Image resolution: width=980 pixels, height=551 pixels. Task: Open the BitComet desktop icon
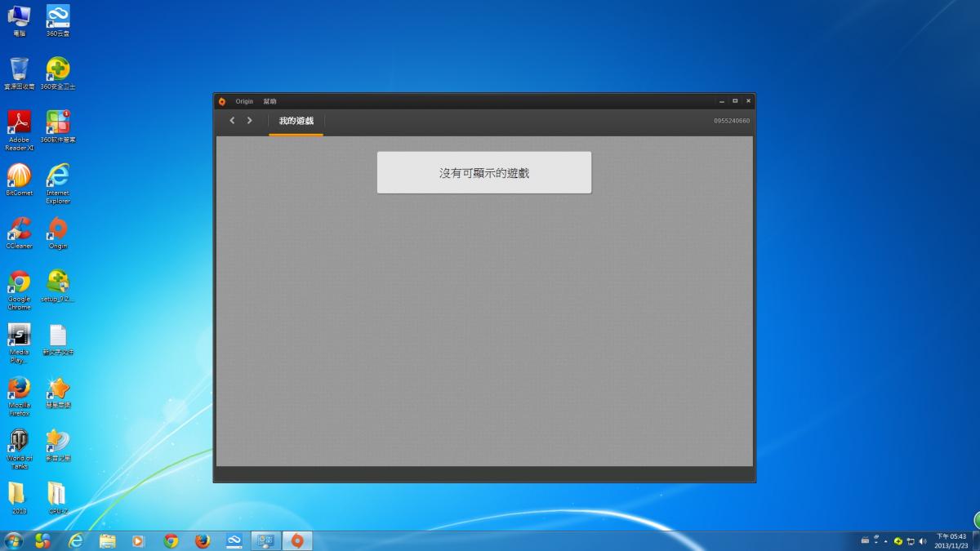[19, 177]
